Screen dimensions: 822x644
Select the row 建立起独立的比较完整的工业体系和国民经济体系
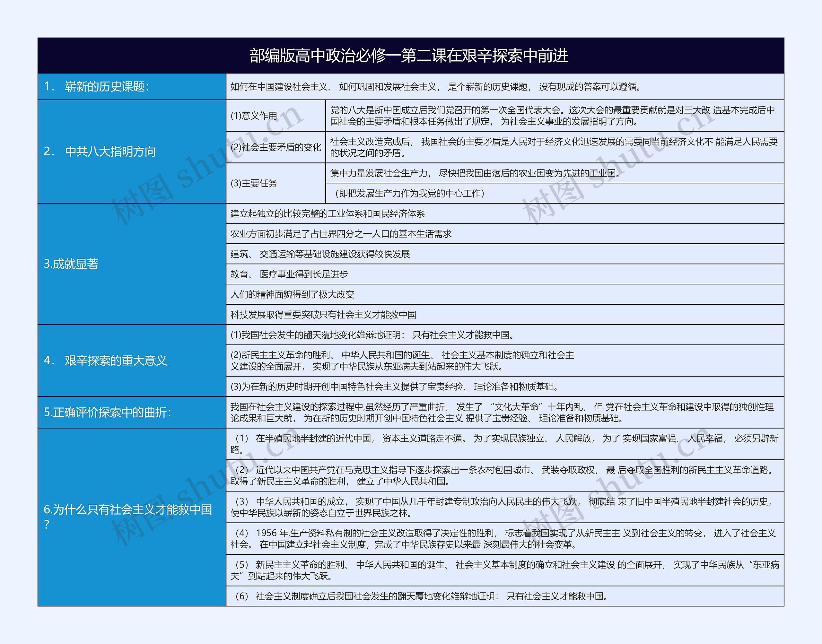[x=505, y=214]
